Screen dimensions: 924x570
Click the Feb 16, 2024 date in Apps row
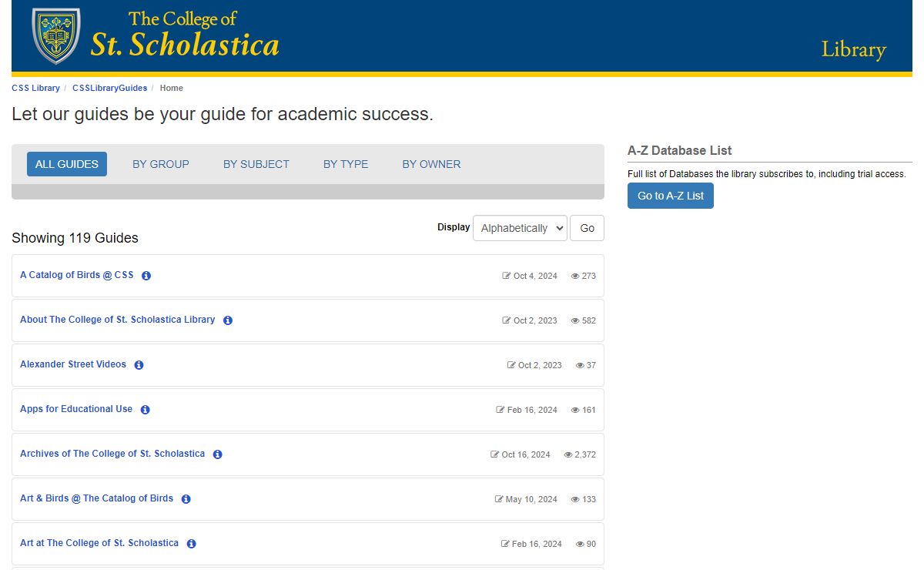click(532, 410)
